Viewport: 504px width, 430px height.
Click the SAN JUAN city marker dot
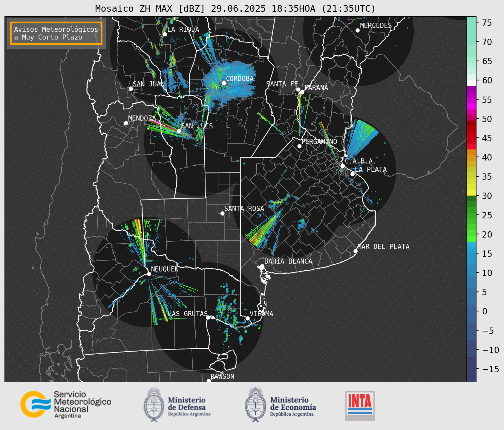131,89
